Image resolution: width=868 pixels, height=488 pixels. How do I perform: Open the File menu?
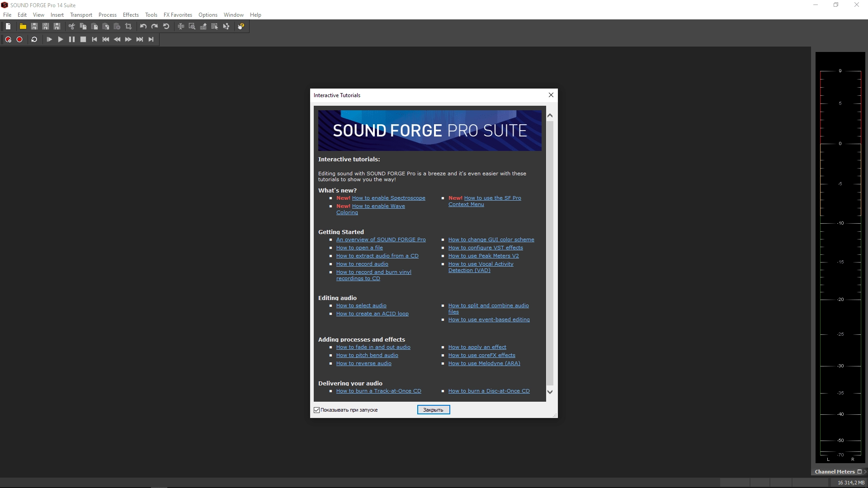[7, 14]
